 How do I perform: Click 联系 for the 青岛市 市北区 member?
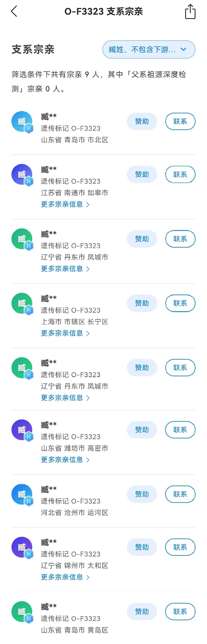[x=180, y=122]
